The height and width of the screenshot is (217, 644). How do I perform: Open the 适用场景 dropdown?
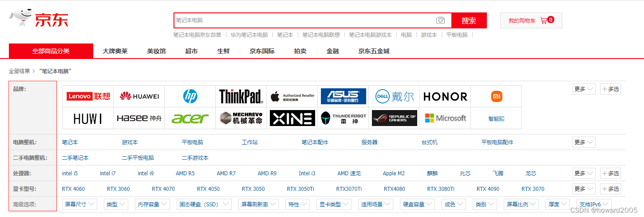click(x=375, y=204)
